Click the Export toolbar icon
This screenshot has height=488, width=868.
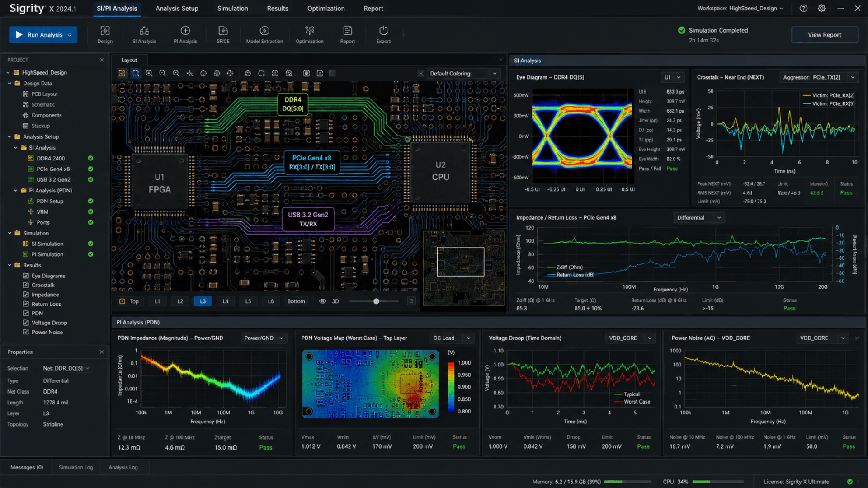click(383, 35)
